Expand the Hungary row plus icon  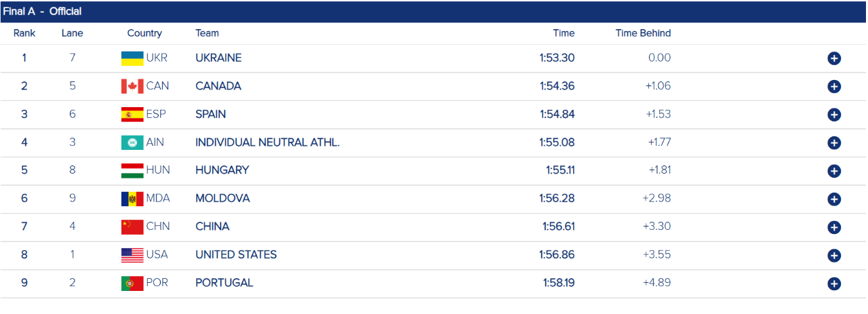834,171
